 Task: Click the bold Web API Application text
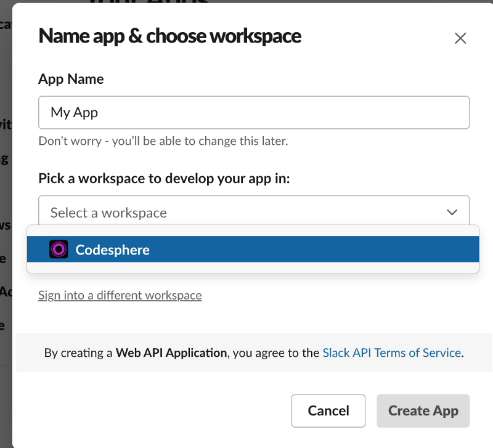click(171, 353)
